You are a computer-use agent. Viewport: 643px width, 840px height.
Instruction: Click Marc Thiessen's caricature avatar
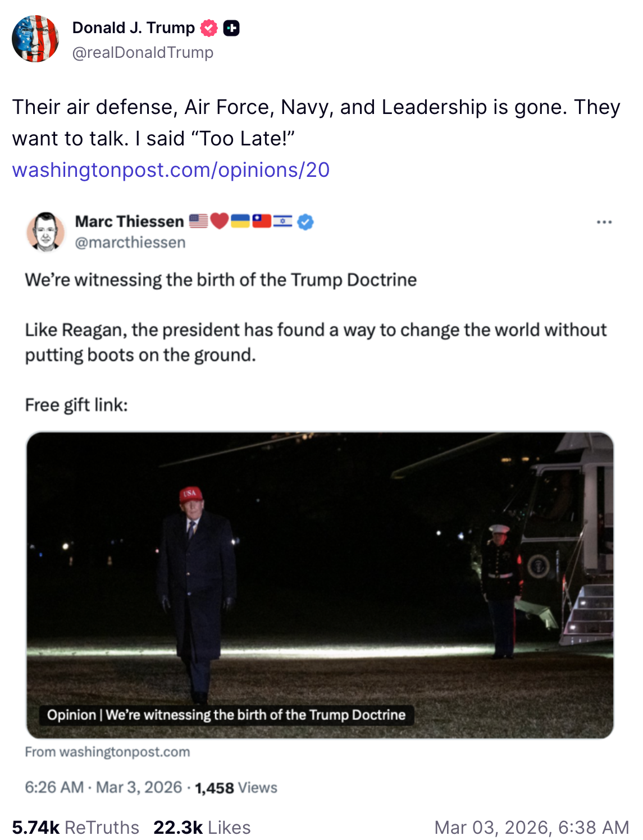coord(45,231)
